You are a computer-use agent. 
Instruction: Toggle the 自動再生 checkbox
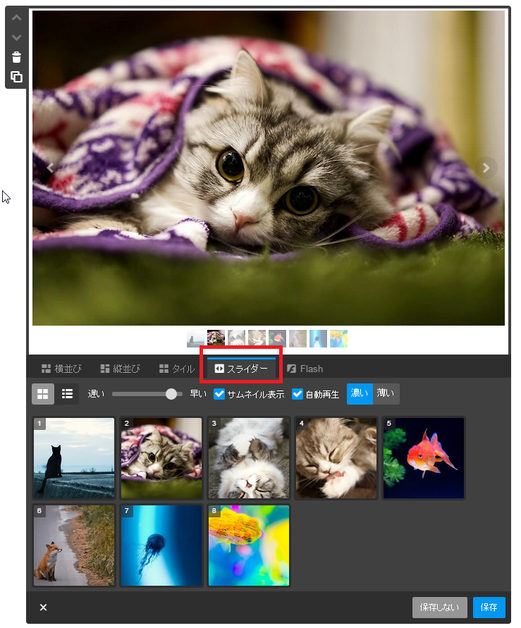(297, 394)
